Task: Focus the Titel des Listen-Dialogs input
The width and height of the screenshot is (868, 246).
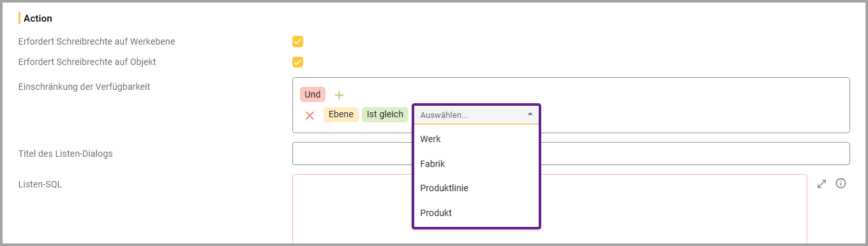Action: (x=571, y=154)
